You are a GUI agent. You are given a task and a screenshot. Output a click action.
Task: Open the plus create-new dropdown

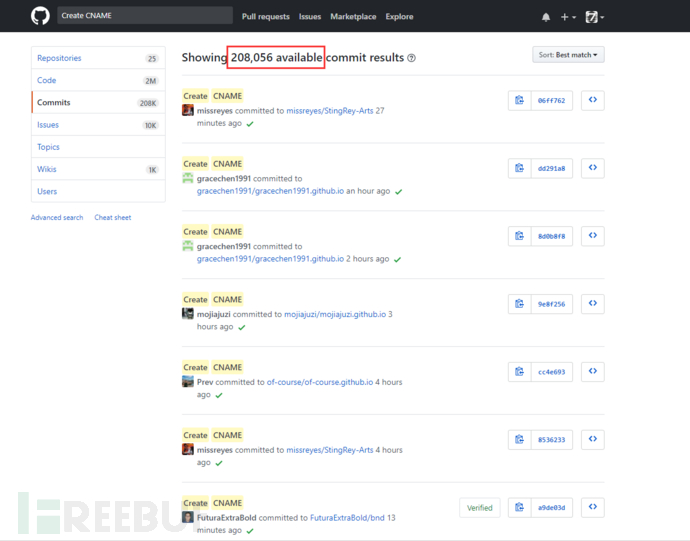pos(568,17)
